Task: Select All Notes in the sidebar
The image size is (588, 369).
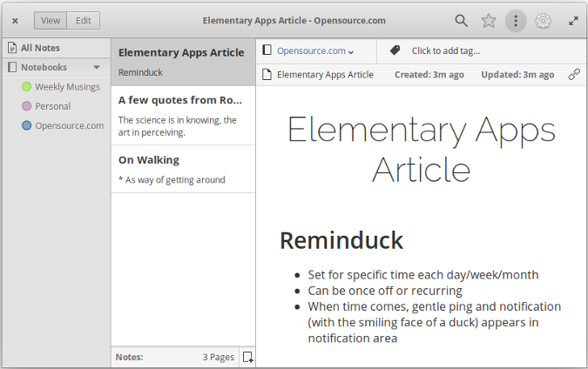Action: pyautogui.click(x=40, y=48)
